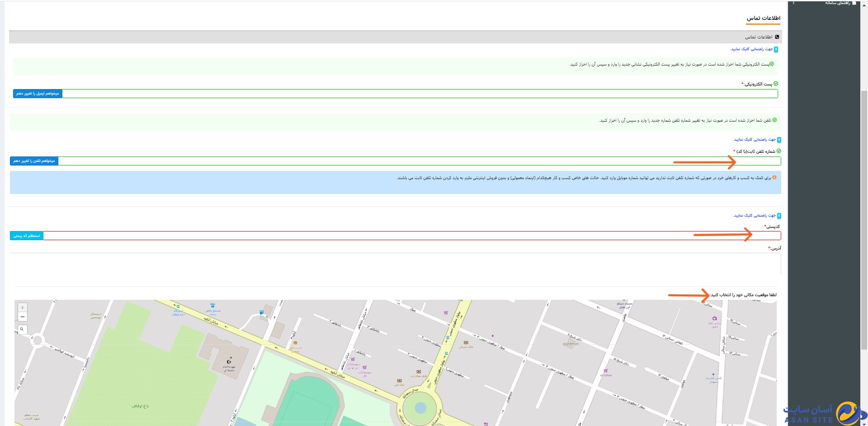Click the page's vertical scrollbar thumb

pos(864,217)
